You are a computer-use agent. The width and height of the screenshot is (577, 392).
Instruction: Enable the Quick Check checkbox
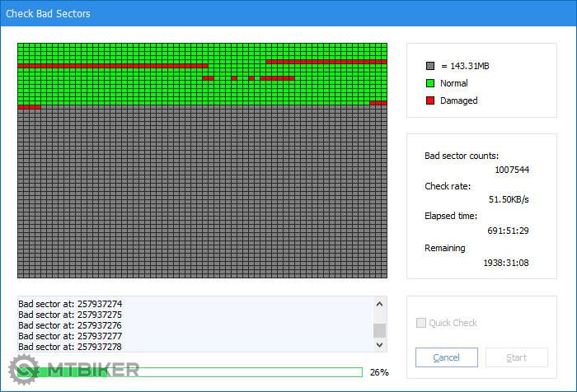click(x=421, y=323)
